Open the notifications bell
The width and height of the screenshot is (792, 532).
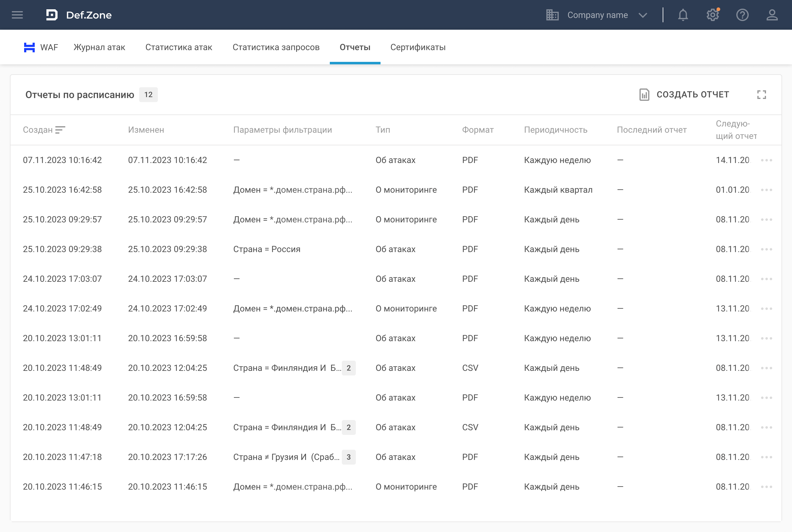click(x=683, y=15)
